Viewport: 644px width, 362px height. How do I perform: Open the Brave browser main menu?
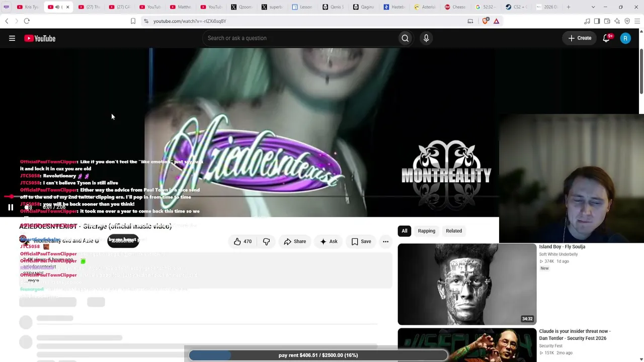[637, 21]
